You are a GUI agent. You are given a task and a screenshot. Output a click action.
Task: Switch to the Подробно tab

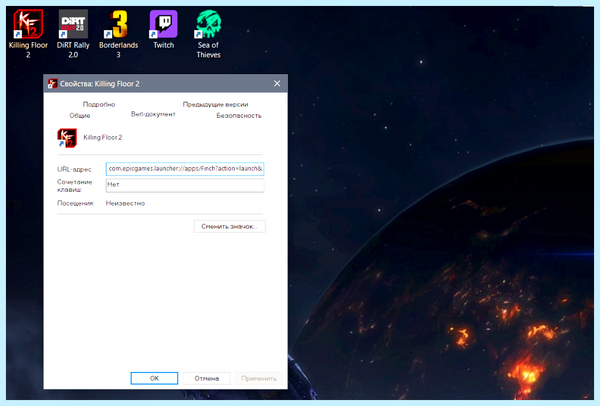(99, 104)
